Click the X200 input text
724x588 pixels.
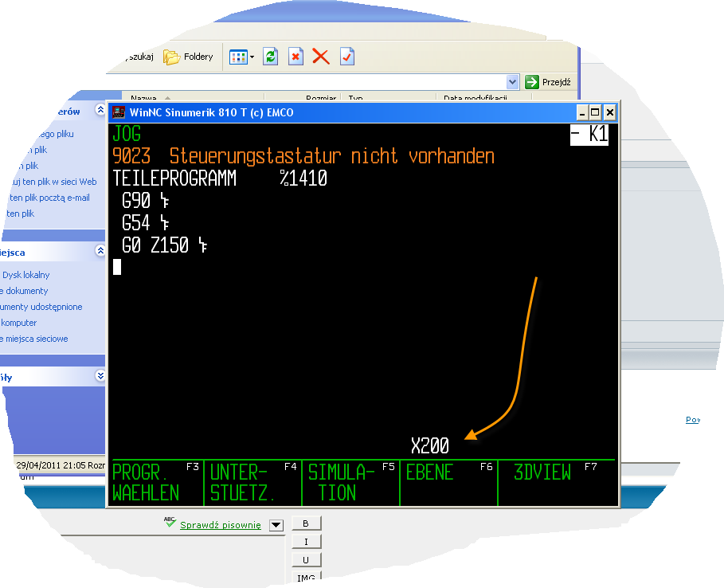(430, 445)
